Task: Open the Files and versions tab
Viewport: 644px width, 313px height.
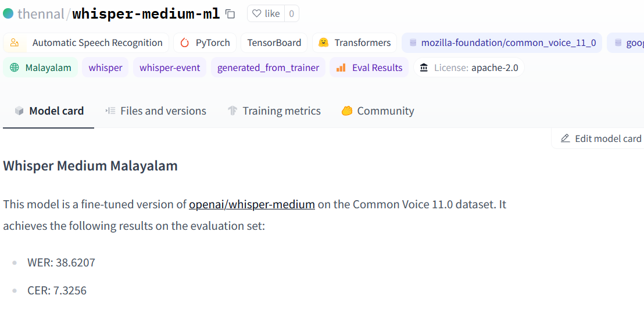Action: tap(156, 111)
